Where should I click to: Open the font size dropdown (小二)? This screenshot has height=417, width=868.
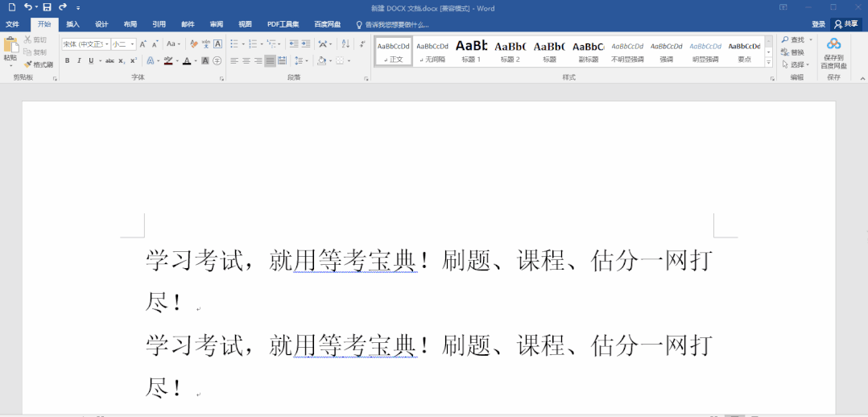tap(132, 43)
